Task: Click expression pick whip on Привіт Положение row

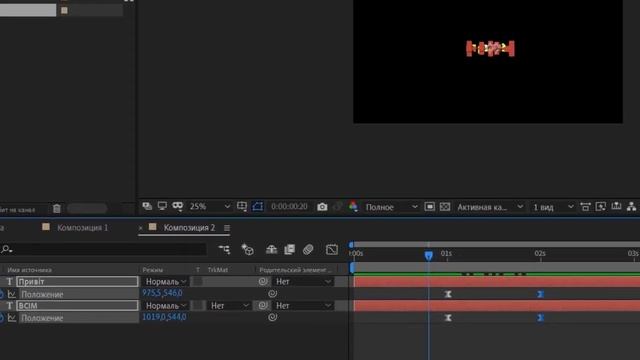Action: [x=272, y=293]
